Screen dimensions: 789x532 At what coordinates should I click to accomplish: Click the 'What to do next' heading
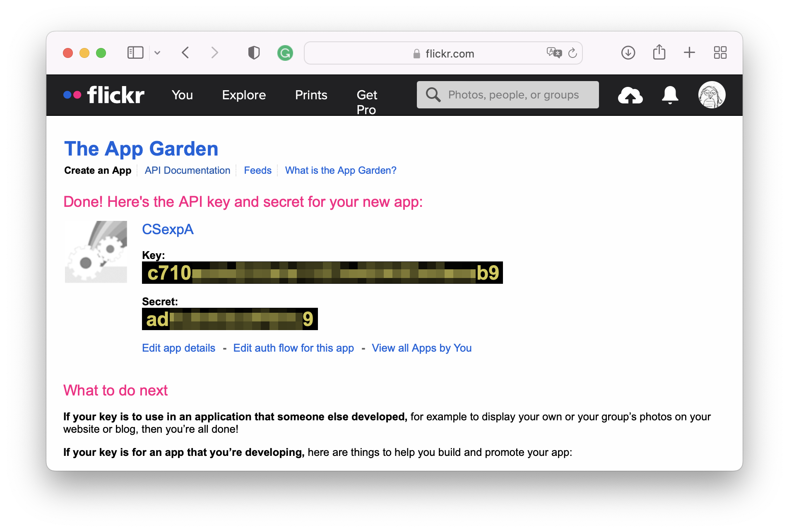(115, 390)
